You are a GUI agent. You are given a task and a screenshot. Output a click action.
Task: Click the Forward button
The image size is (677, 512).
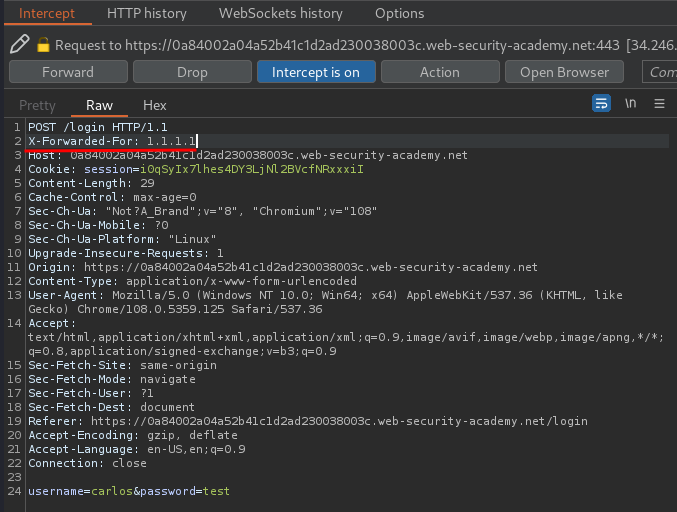click(x=68, y=72)
